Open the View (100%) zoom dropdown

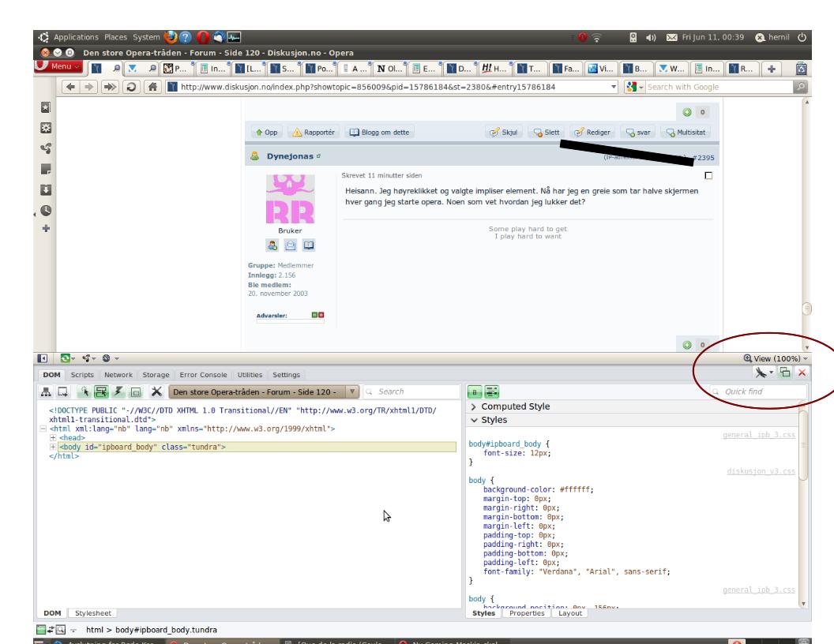(x=776, y=358)
